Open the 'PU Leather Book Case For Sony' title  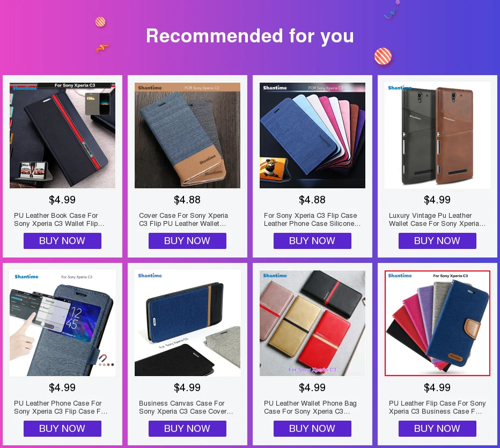(59, 219)
